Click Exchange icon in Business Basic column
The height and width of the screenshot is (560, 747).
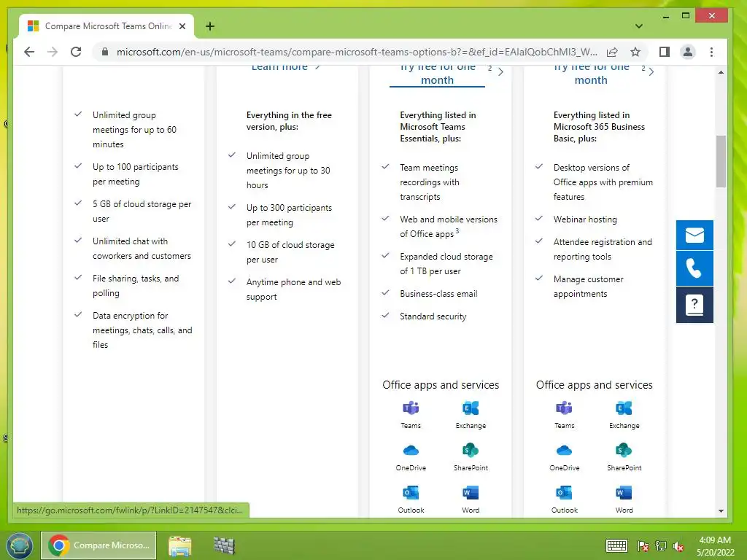pyautogui.click(x=471, y=408)
